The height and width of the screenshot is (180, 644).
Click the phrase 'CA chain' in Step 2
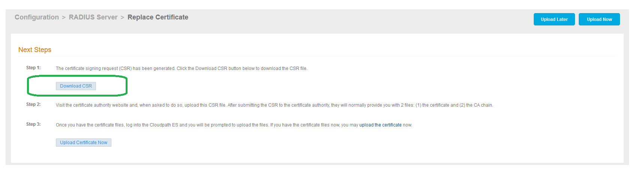coord(483,105)
